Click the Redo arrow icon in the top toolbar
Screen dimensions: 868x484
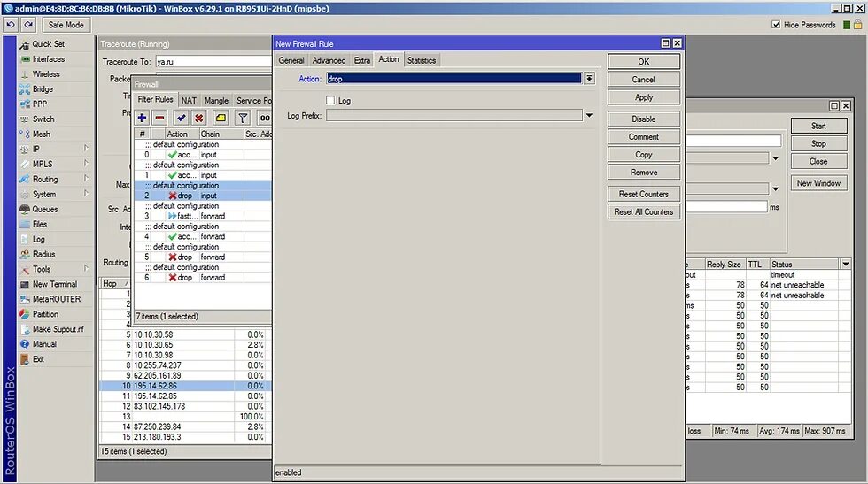click(28, 25)
